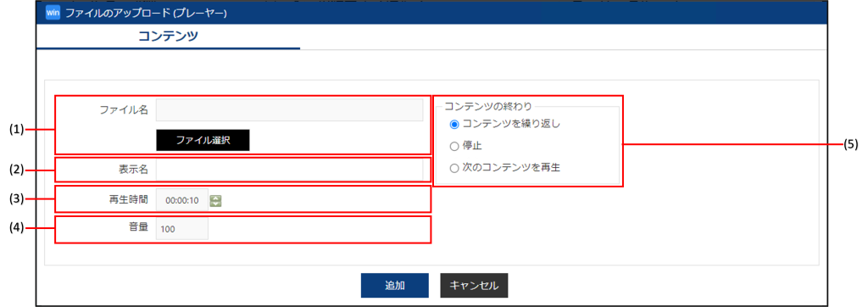Click the 追加 button

pos(395,286)
